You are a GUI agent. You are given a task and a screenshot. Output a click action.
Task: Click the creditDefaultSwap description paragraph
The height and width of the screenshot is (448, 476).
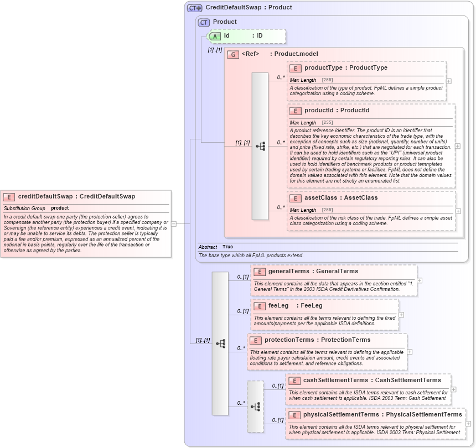[x=86, y=233]
